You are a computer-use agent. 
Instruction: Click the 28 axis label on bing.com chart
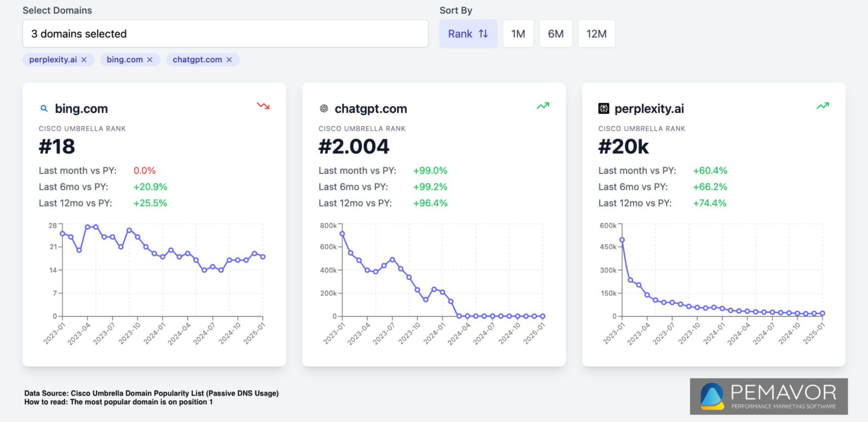53,225
